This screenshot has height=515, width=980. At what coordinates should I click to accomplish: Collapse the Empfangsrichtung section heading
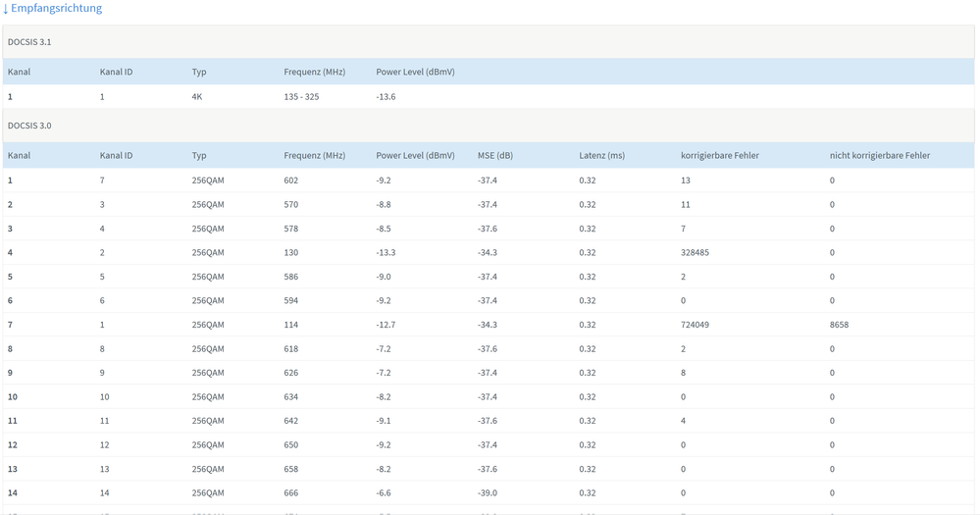tap(56, 8)
